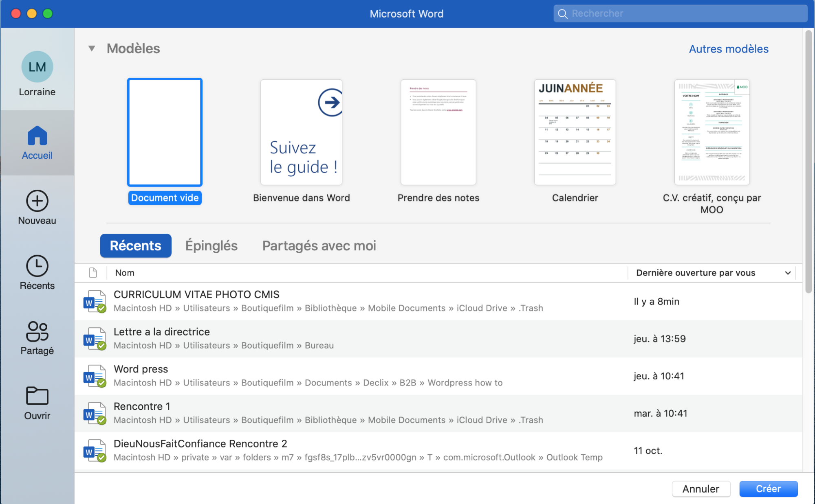Switch to the Récents tab
This screenshot has width=815, height=504.
pos(136,245)
